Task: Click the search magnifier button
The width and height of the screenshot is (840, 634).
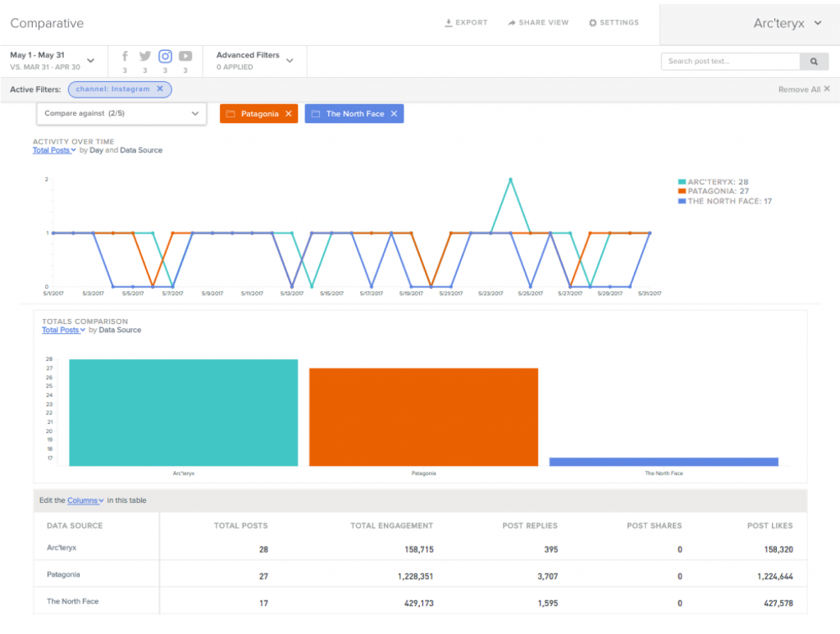Action: coord(814,62)
